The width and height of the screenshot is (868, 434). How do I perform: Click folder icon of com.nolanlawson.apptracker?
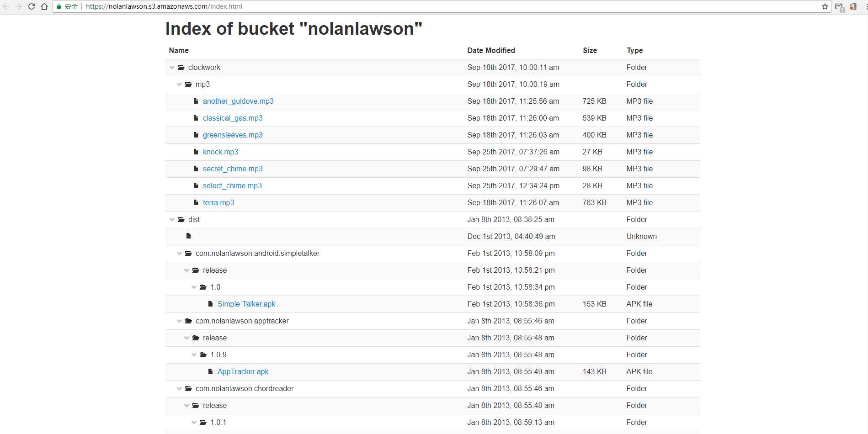tap(188, 321)
